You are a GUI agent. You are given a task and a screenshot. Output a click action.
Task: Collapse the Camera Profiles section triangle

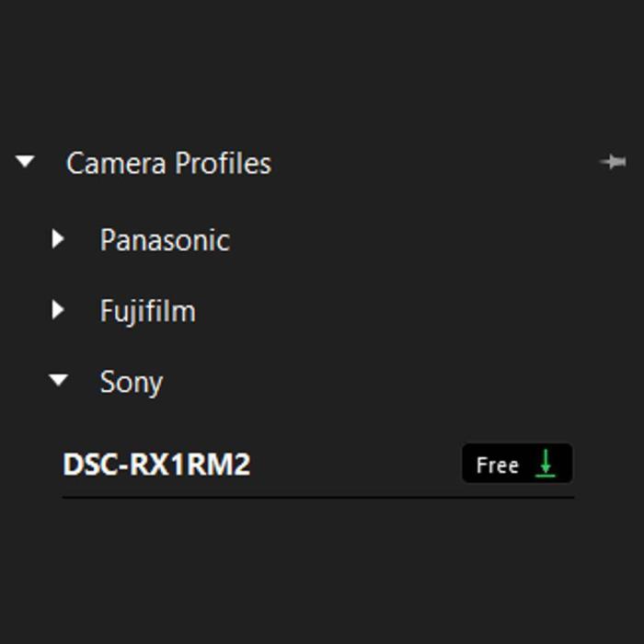(25, 163)
